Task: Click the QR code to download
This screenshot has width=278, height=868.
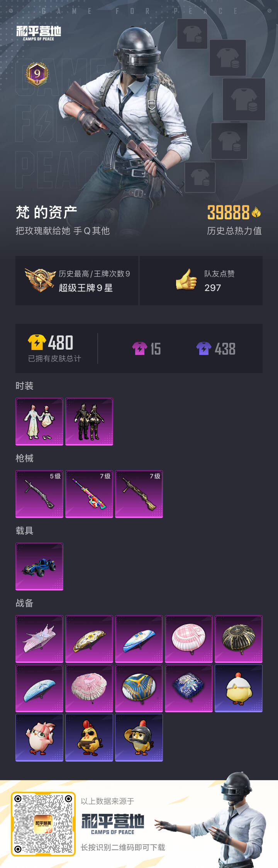Action: pyautogui.click(x=43, y=824)
